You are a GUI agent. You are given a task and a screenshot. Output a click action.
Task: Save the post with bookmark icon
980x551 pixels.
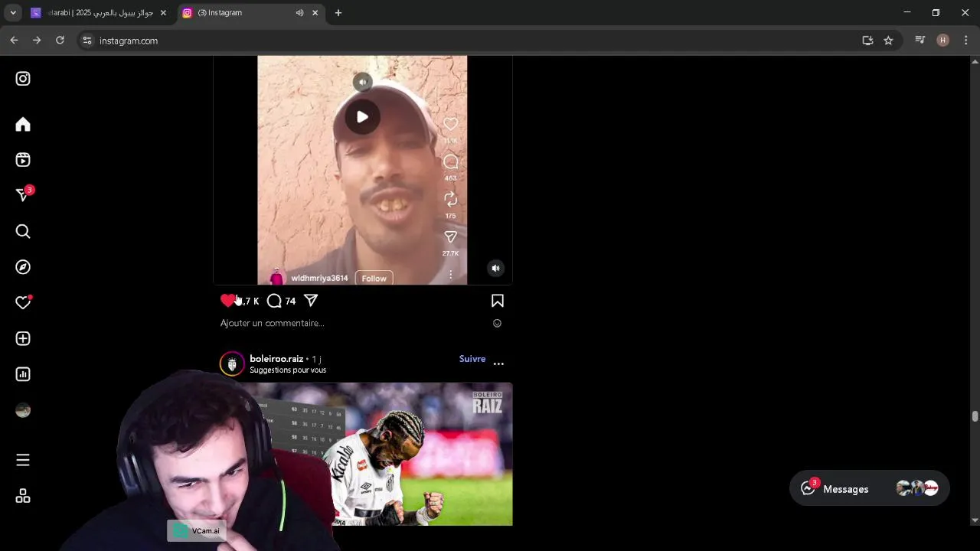(x=498, y=301)
